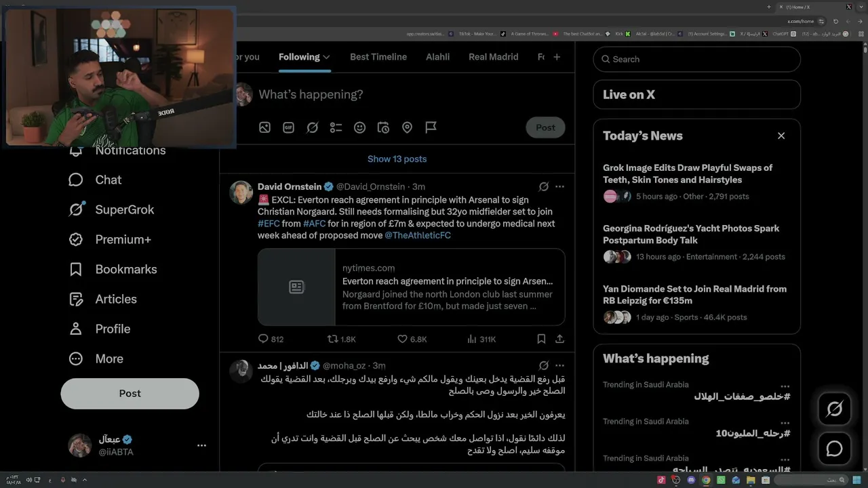Open Articles in the sidebar
This screenshot has width=868, height=488.
coord(102,299)
